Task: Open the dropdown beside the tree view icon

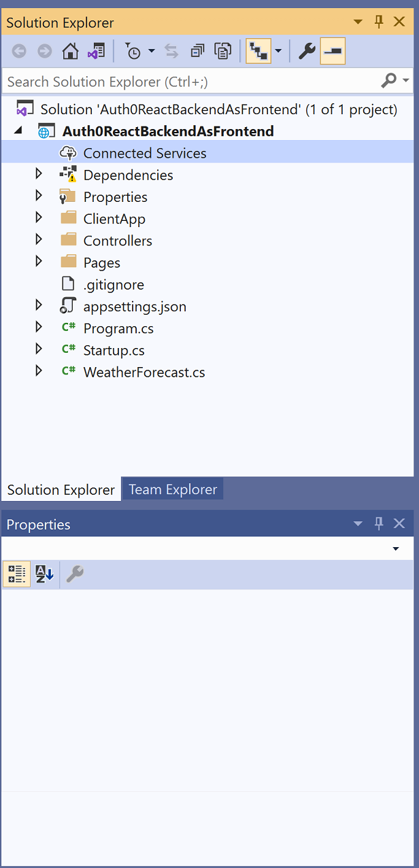Action: click(x=278, y=51)
